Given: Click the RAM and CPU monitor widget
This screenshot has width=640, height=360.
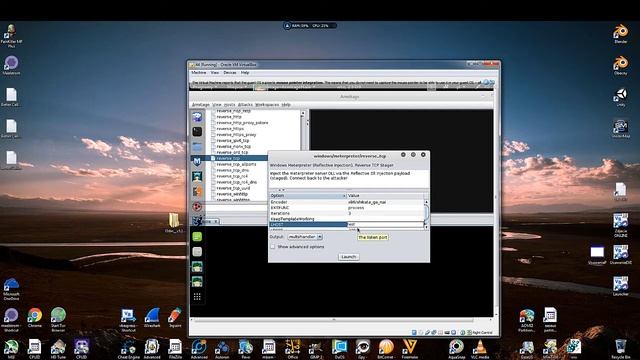Looking at the screenshot, I should coord(310,26).
